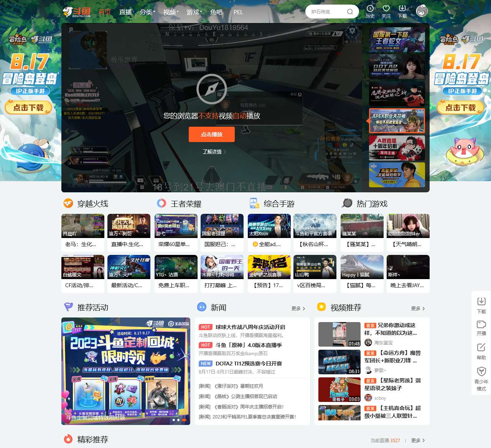The image size is (491, 448).
Task: Click the 热门游戏 section icon
Action: (x=348, y=203)
